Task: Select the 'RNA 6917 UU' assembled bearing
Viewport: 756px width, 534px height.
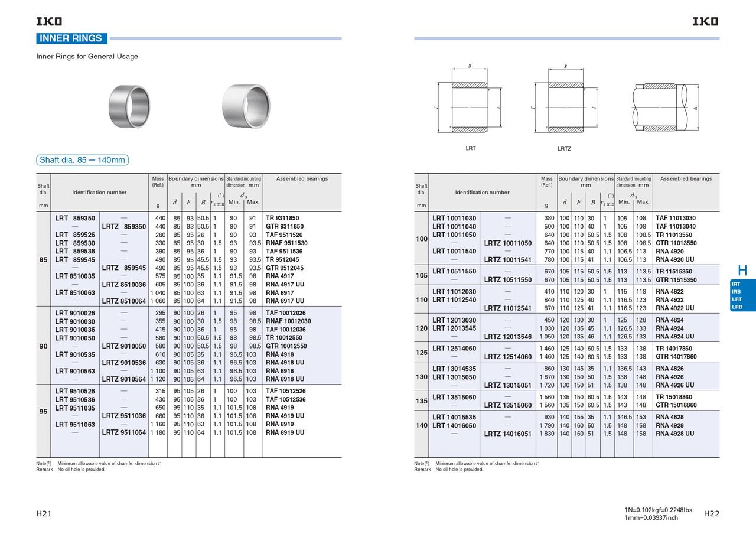Action: click(x=285, y=301)
